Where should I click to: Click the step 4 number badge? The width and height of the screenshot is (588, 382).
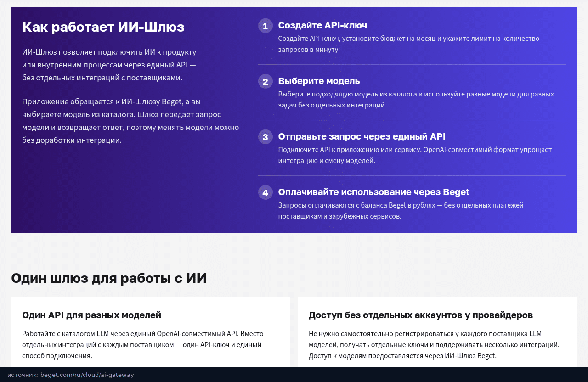click(x=266, y=192)
